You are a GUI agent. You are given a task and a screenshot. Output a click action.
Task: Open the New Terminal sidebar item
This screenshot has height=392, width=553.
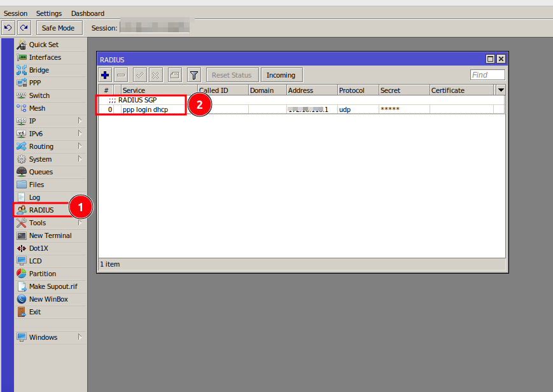[50, 235]
